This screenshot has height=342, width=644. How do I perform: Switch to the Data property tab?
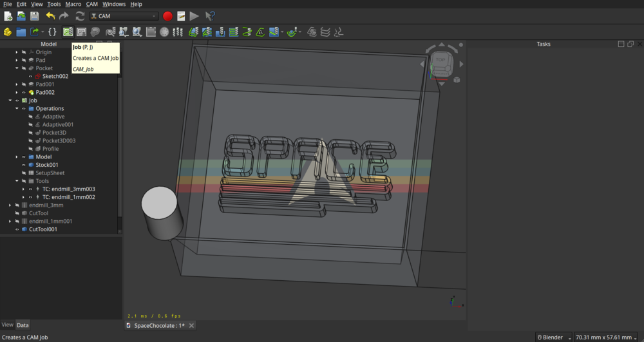(x=23, y=325)
